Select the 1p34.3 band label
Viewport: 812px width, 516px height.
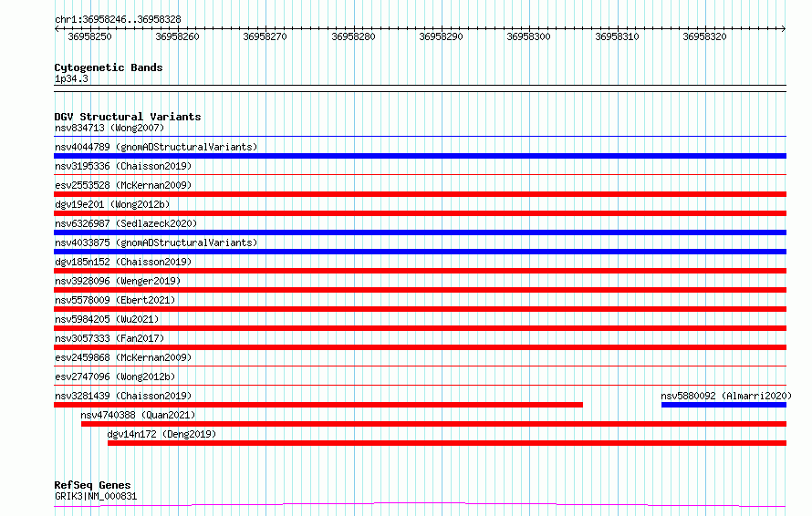[x=71, y=78]
